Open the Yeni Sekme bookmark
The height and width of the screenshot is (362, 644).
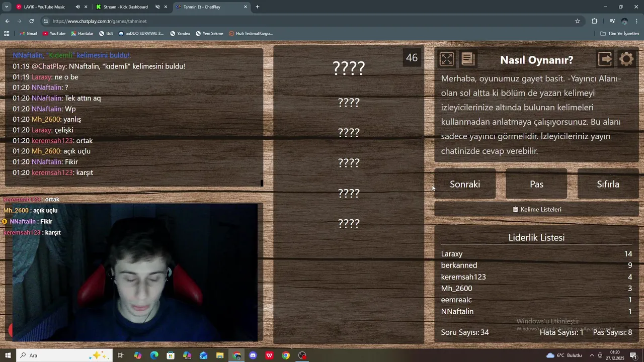click(x=209, y=34)
